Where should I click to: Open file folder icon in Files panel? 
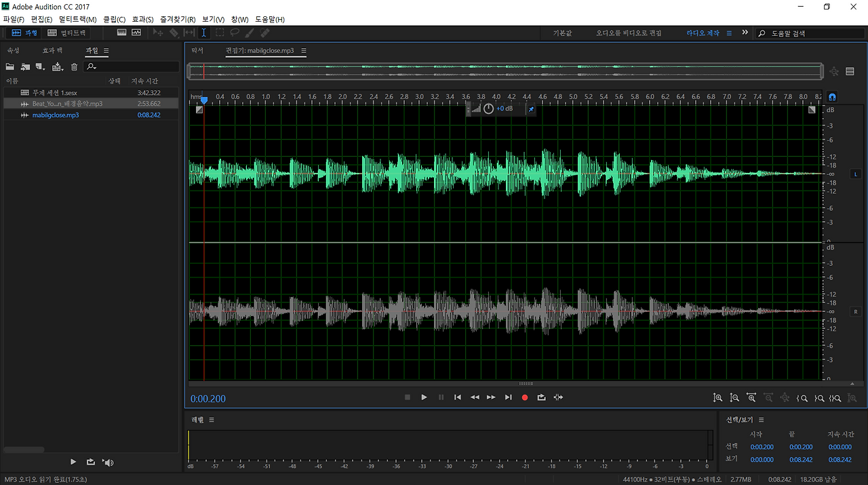tap(10, 66)
